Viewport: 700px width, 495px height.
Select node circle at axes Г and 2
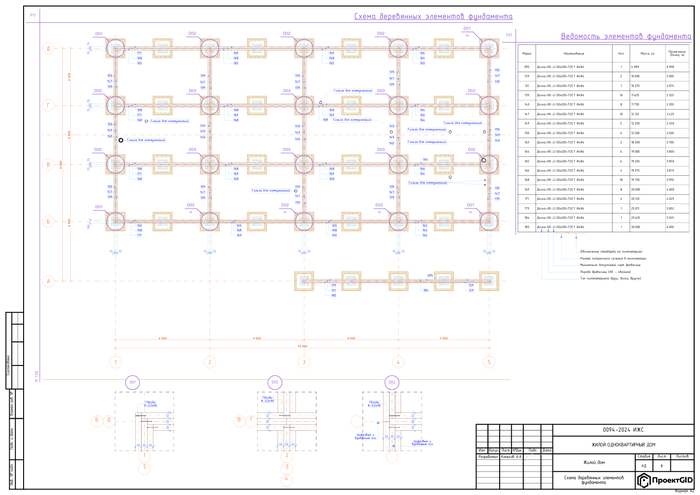(209, 106)
